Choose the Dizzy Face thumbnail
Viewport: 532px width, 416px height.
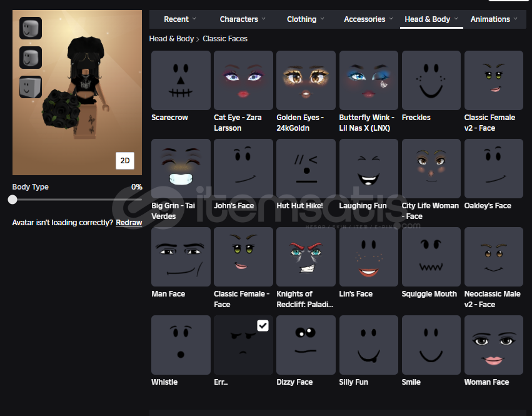(306, 345)
